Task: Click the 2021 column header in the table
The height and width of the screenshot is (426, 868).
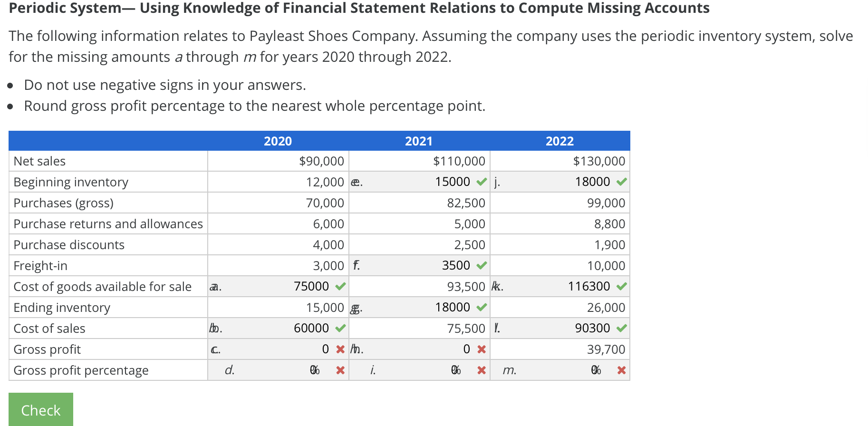Action: 418,141
